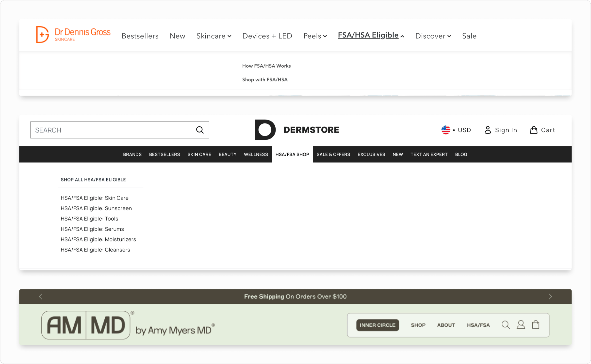Click previous arrow on Free Shipping banner
Image resolution: width=591 pixels, height=364 pixels.
coord(41,296)
